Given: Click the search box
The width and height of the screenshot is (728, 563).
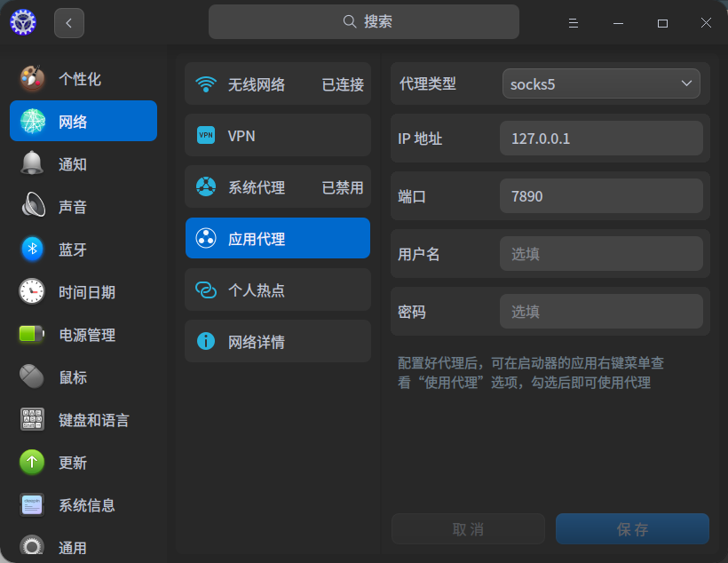Looking at the screenshot, I should point(363,22).
